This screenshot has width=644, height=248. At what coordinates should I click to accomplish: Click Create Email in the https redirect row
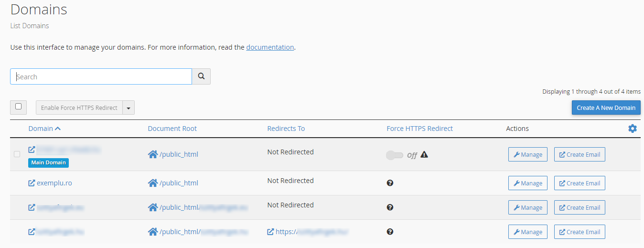click(x=580, y=232)
